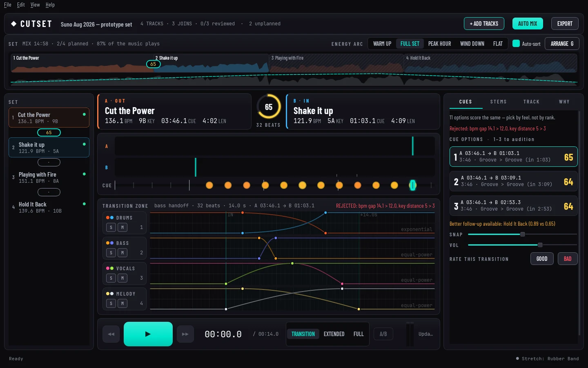Click the ARRANGE G button

click(562, 44)
